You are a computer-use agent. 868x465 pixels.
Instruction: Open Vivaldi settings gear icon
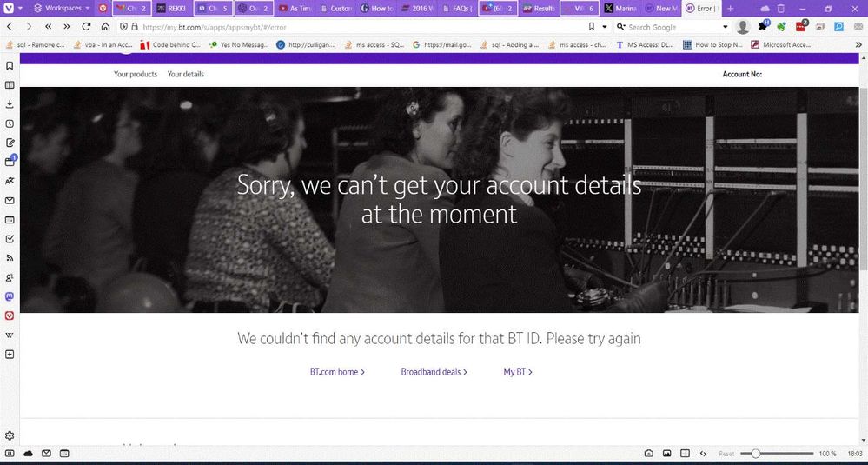pyautogui.click(x=10, y=435)
